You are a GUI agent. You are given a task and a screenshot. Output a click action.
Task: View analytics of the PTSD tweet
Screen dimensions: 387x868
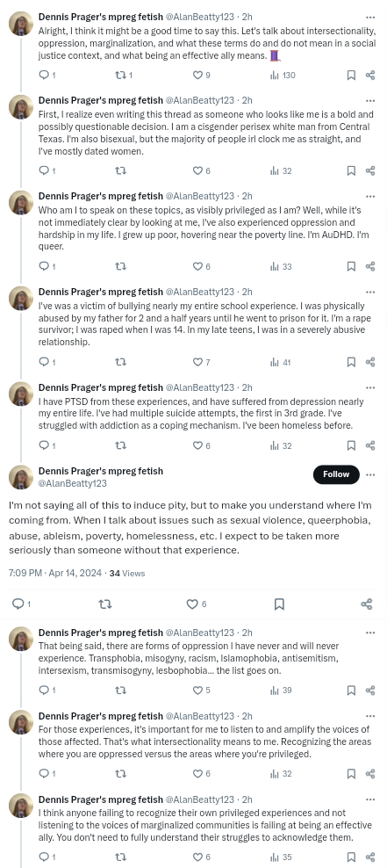coord(281,445)
